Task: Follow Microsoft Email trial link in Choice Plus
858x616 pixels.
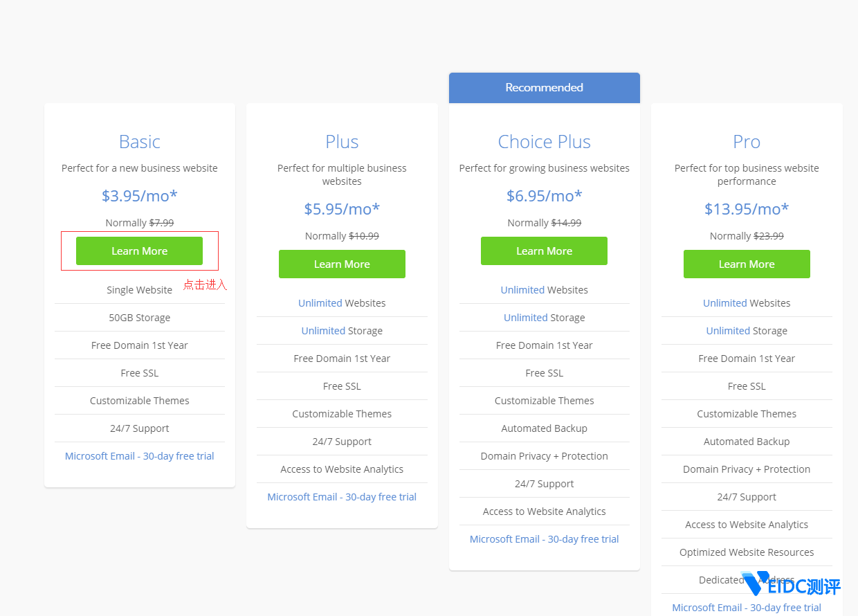Action: pyautogui.click(x=544, y=539)
